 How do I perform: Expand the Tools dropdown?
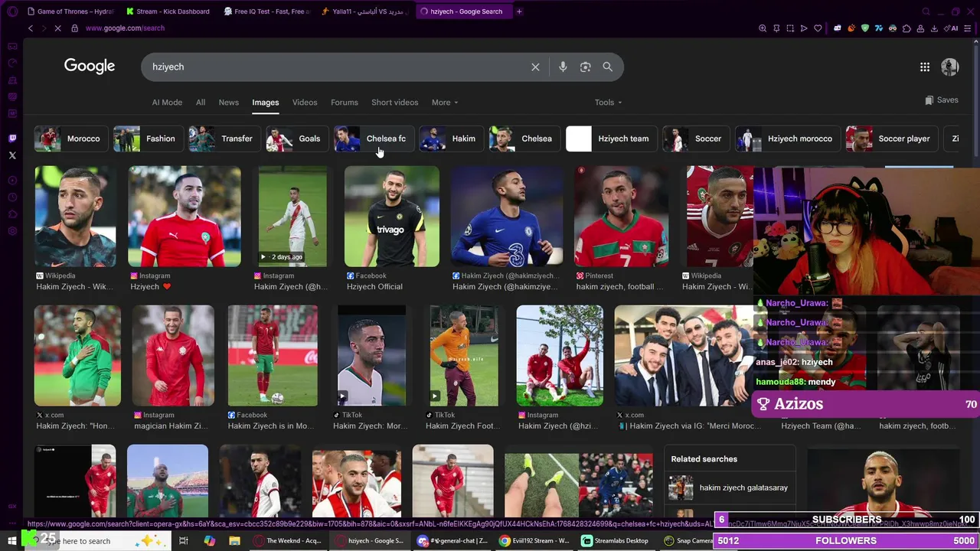(609, 103)
